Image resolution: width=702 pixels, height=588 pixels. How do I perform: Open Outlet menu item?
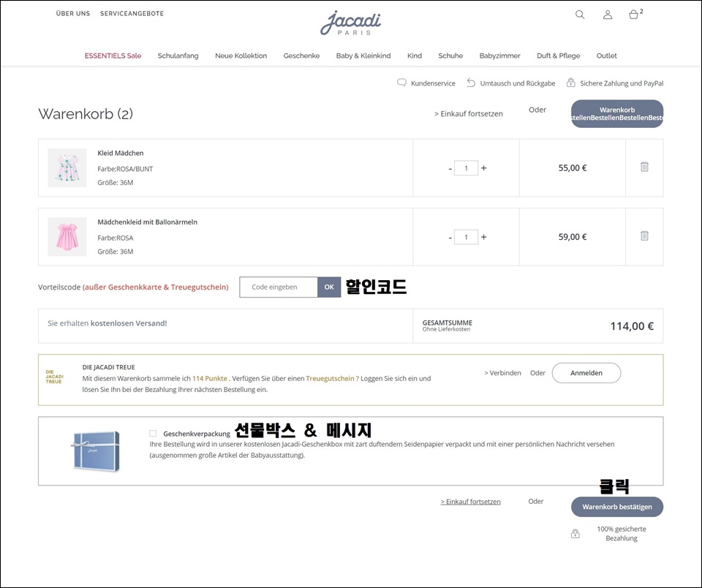coord(606,56)
